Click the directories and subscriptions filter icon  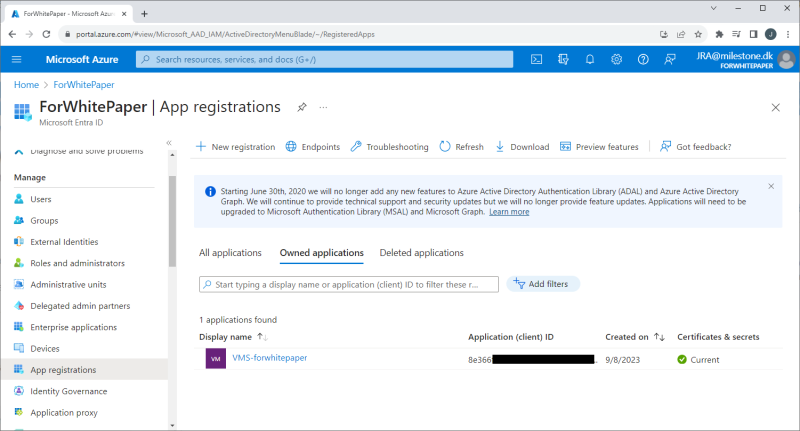click(x=563, y=59)
